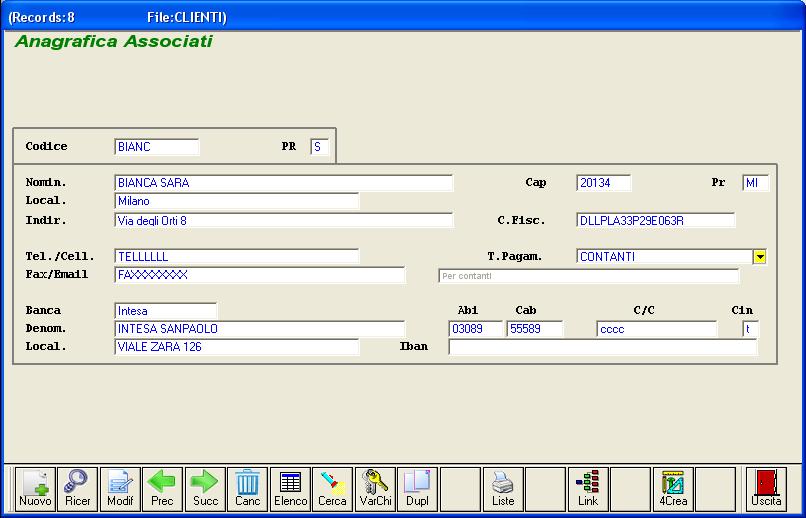The image size is (806, 518).
Task: Click the Banca field containing Intesa
Action: [x=166, y=311]
